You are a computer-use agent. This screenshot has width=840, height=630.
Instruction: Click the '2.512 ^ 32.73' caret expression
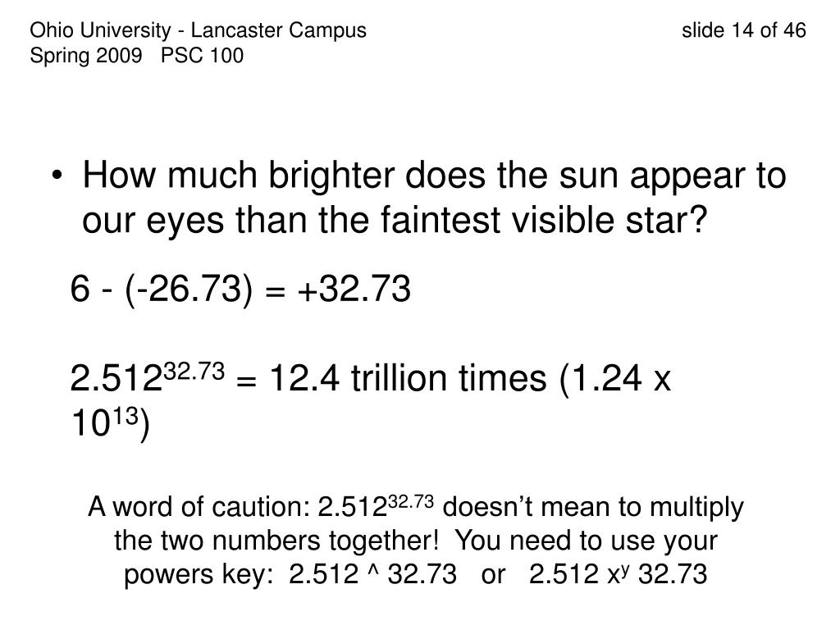(372, 573)
